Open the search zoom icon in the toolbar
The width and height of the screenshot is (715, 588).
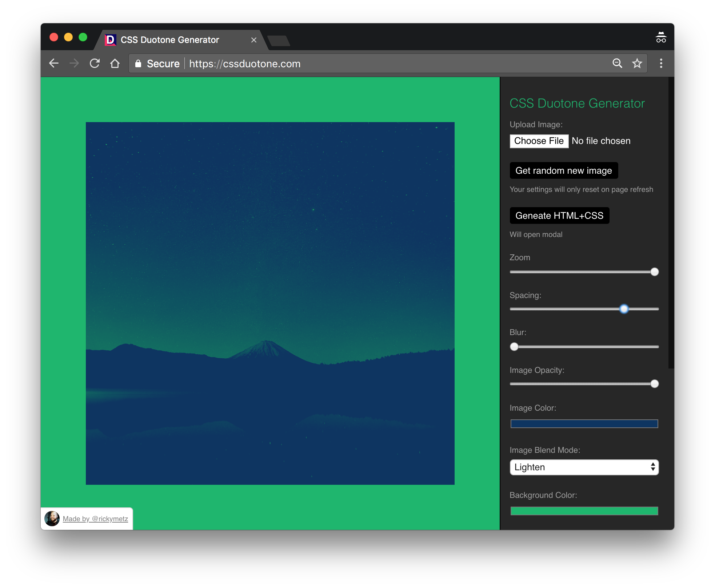[x=618, y=63]
